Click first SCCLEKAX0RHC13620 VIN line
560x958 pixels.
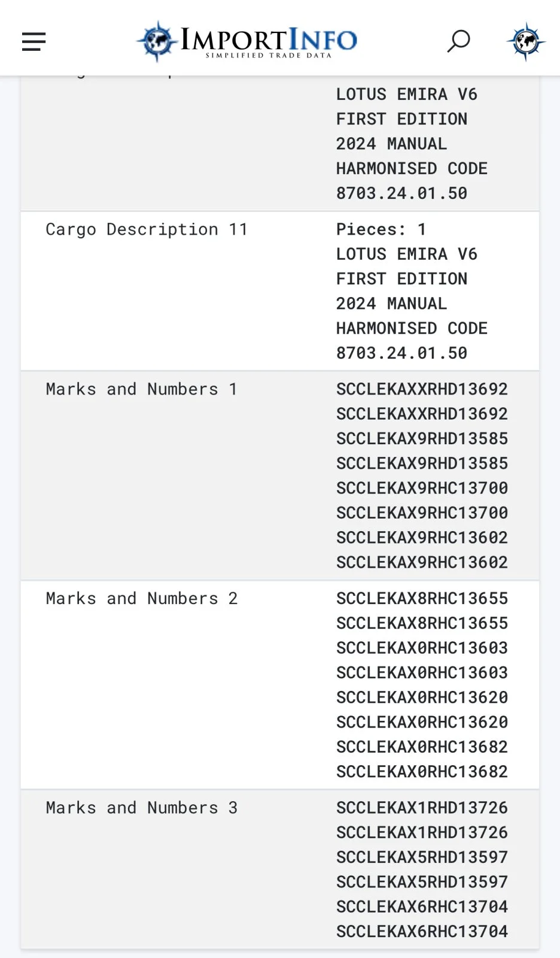422,698
